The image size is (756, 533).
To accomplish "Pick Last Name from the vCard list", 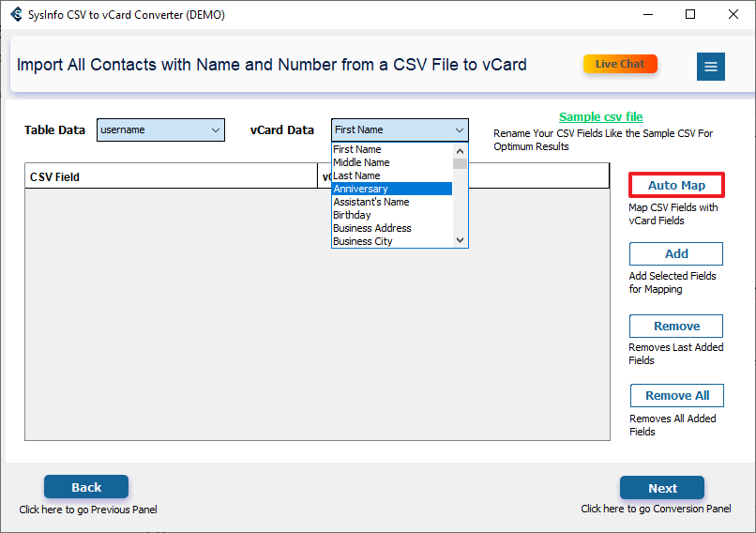I will [392, 175].
